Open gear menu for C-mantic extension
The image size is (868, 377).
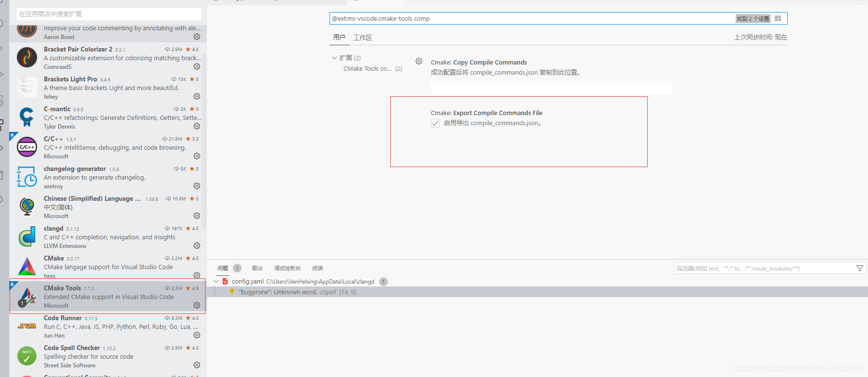pyautogui.click(x=197, y=126)
